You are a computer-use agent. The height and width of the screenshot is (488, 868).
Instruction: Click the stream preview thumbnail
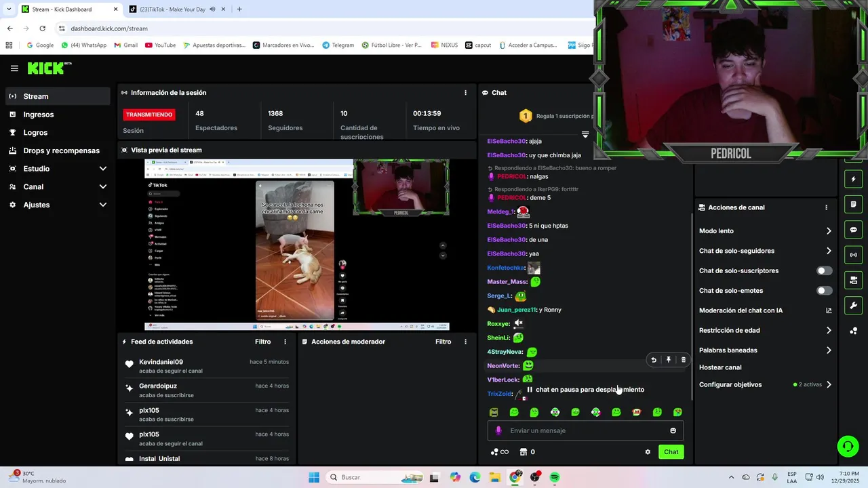297,245
